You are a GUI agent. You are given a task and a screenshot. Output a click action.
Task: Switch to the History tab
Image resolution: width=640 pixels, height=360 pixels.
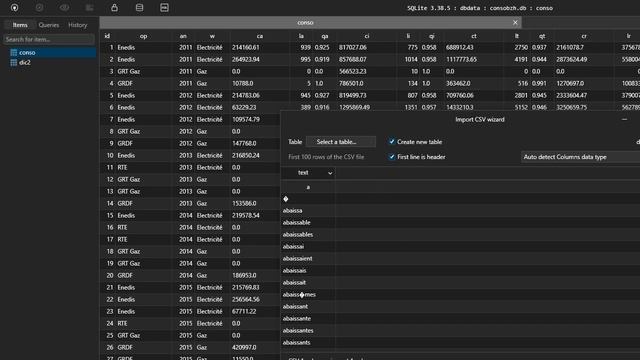[x=78, y=25]
